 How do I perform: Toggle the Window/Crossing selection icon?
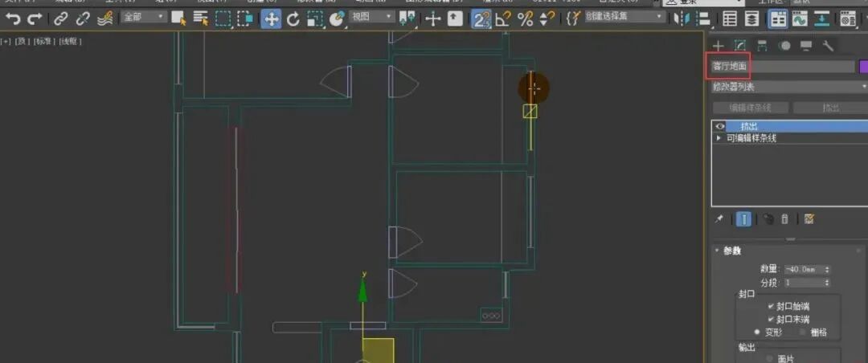(245, 19)
